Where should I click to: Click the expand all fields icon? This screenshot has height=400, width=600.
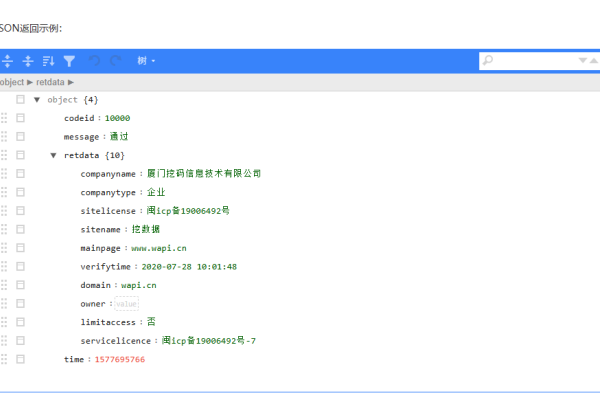point(8,61)
